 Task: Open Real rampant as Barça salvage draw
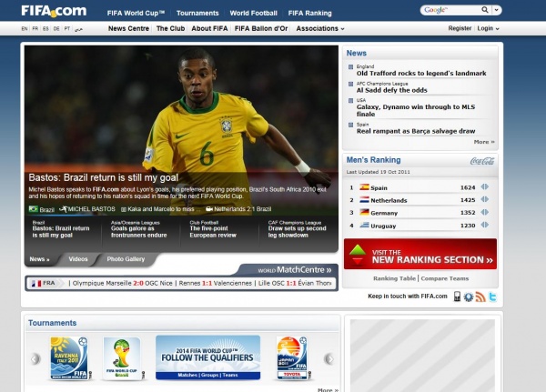(x=416, y=131)
